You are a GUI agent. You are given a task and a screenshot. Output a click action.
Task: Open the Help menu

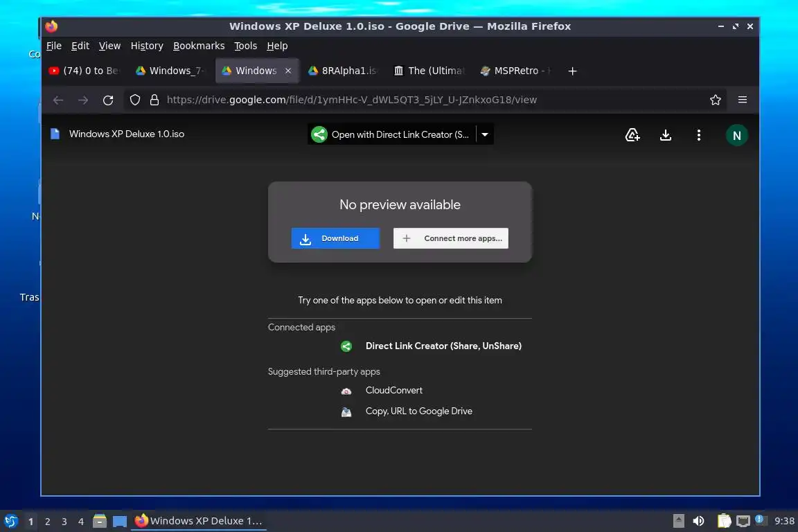[x=277, y=46]
